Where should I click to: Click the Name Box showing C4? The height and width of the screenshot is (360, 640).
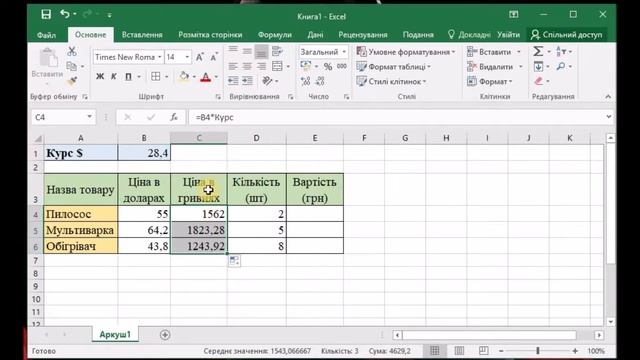59,118
